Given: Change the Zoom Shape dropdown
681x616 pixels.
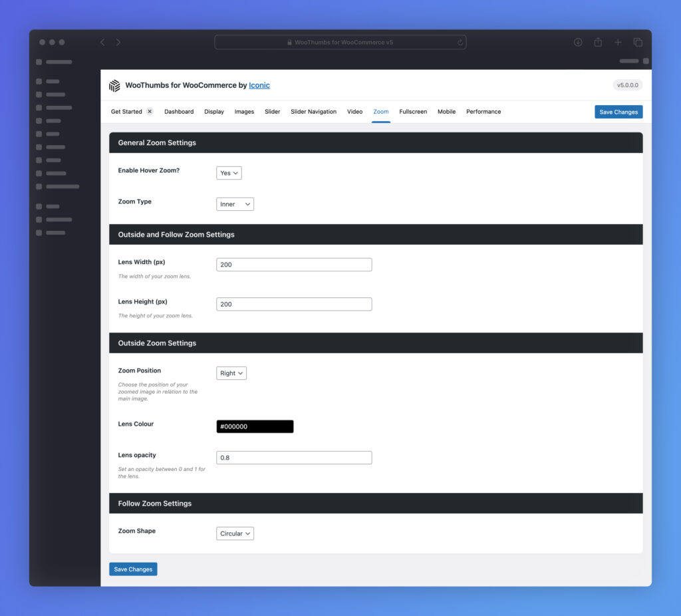Looking at the screenshot, I should (x=235, y=534).
